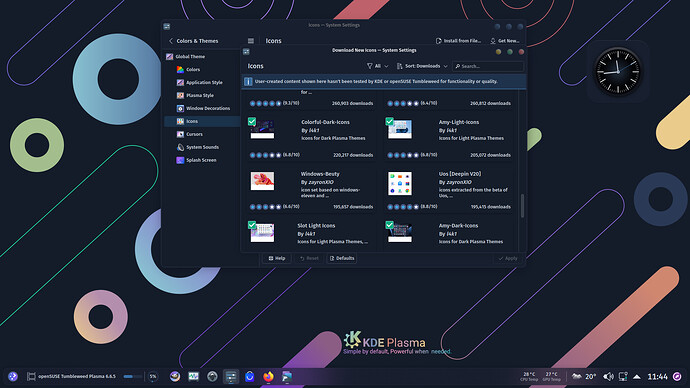Open the round grey app on taskbar

(x=212, y=377)
